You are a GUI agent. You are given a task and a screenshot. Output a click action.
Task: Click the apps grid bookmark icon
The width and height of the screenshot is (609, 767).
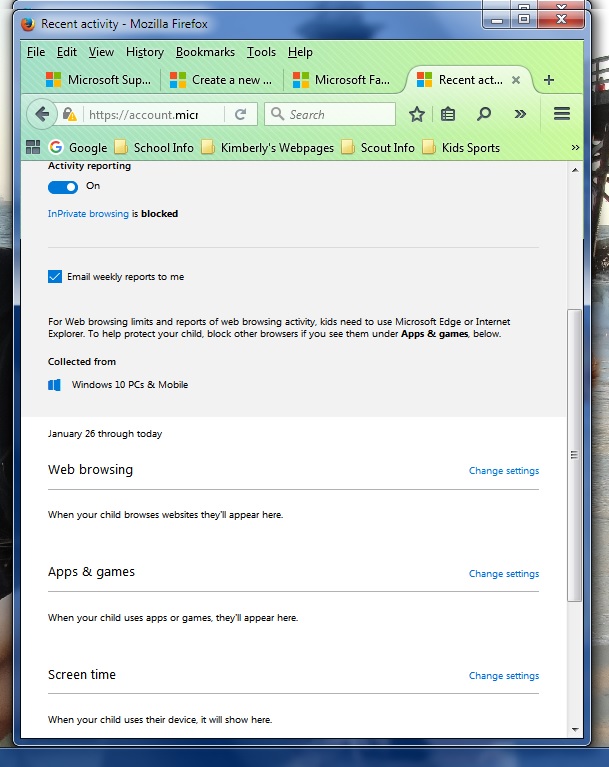point(33,147)
